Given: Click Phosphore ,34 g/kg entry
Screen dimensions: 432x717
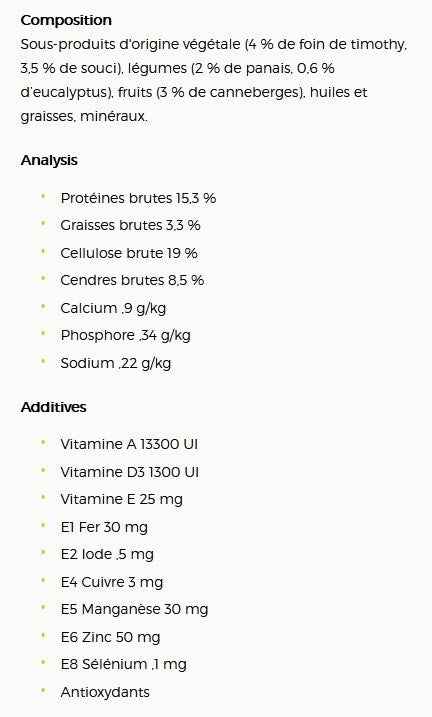Looking at the screenshot, I should pyautogui.click(x=125, y=336).
